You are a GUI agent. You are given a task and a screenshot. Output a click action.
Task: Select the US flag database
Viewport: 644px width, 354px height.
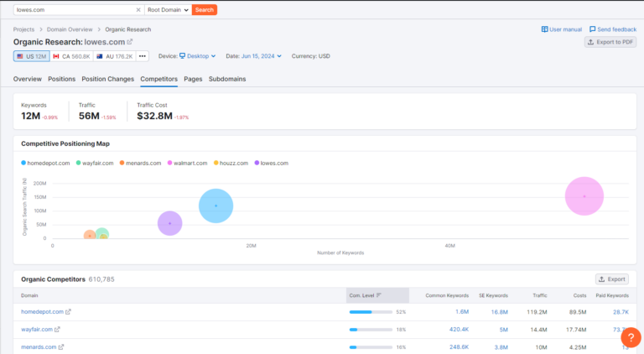[x=32, y=56]
